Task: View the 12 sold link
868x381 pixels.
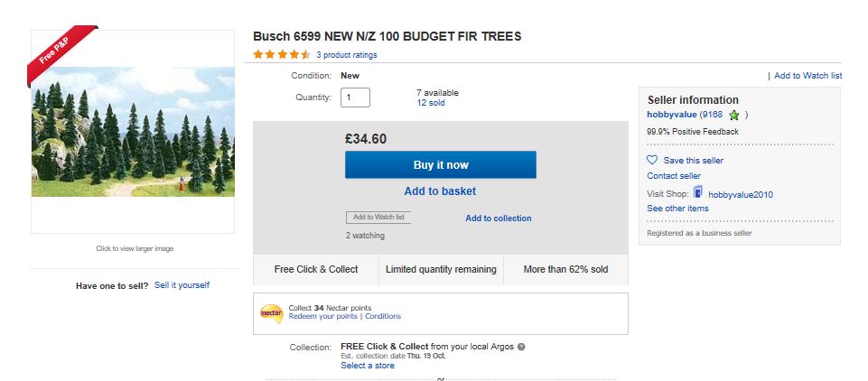Action: pos(430,103)
